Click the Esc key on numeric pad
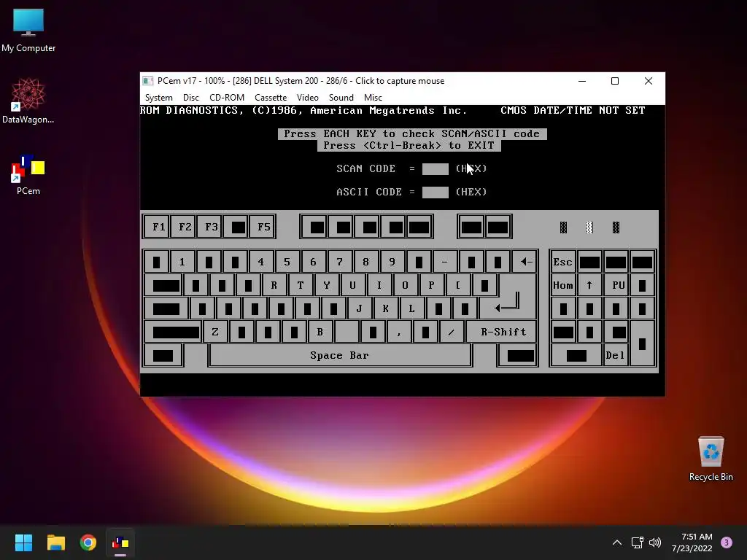747x560 pixels. [x=562, y=262]
